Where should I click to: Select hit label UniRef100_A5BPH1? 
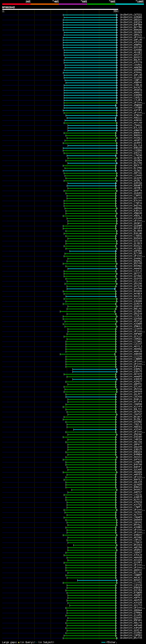click(131, 45)
